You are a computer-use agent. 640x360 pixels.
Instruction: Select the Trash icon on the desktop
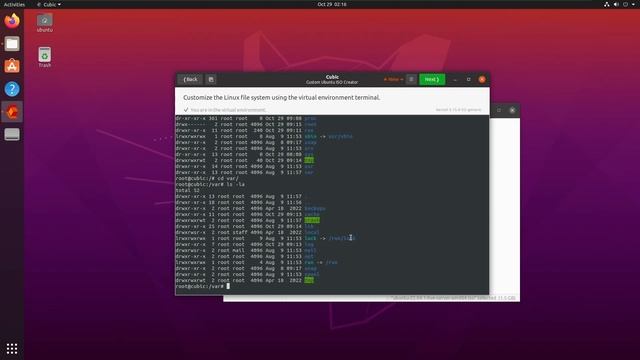[44, 57]
